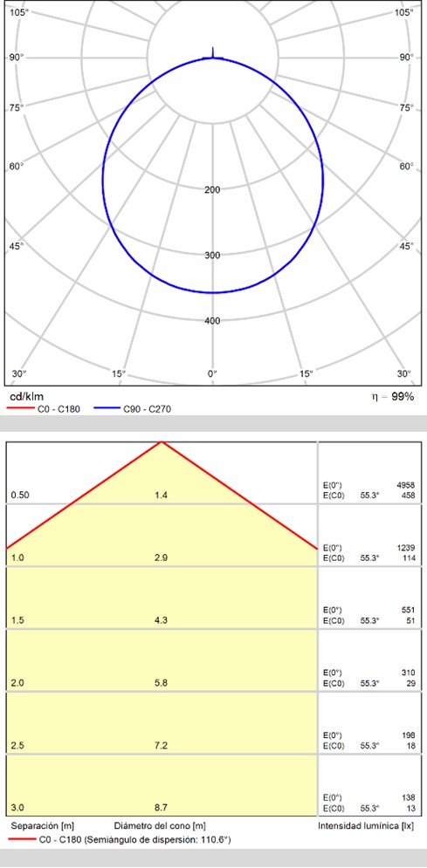Select the 3.0 separation row label
Viewport: 427px width, 868px height.
[17, 808]
